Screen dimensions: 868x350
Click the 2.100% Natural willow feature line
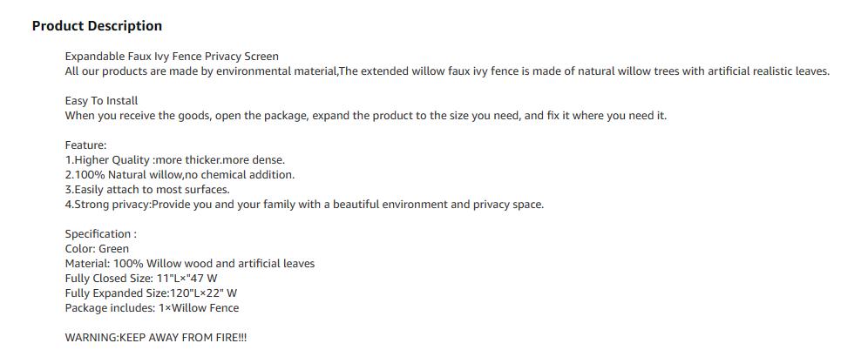tap(180, 175)
